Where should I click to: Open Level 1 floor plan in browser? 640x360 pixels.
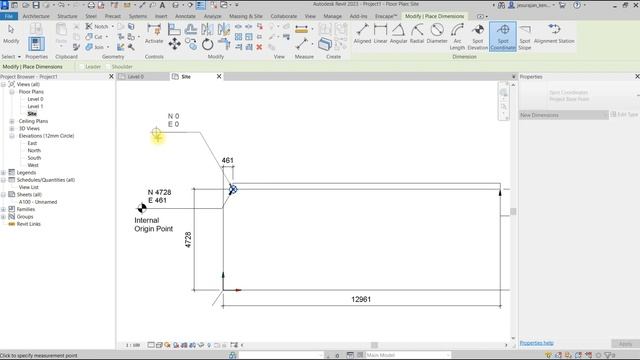pyautogui.click(x=35, y=107)
